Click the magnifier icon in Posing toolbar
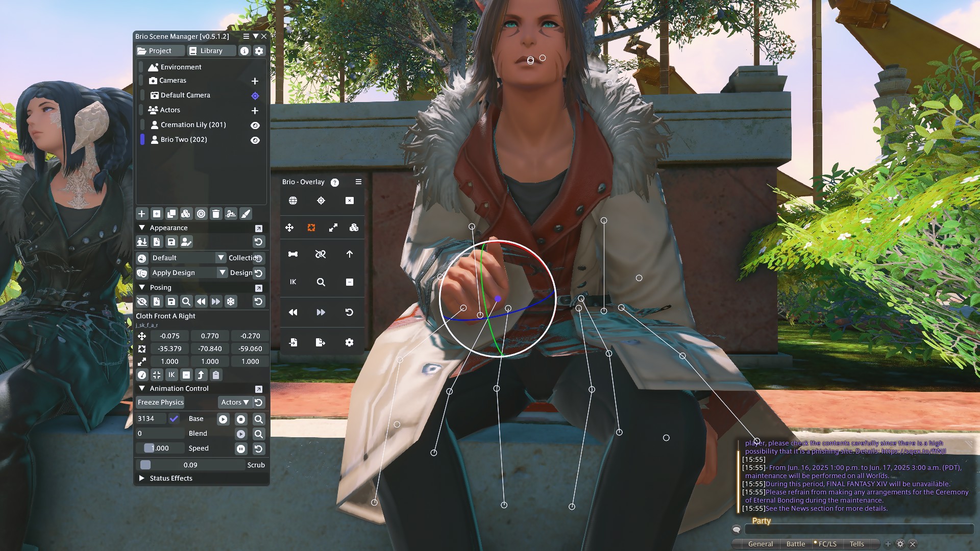 click(x=186, y=302)
